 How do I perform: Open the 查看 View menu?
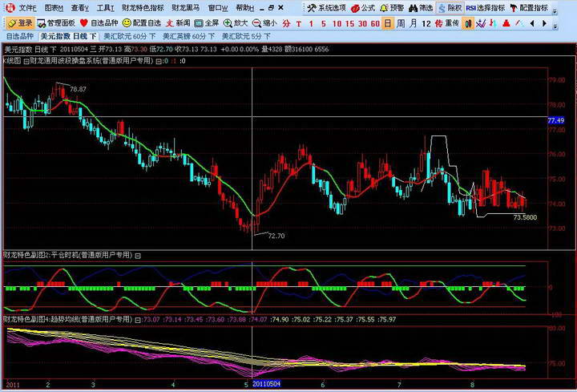click(80, 8)
